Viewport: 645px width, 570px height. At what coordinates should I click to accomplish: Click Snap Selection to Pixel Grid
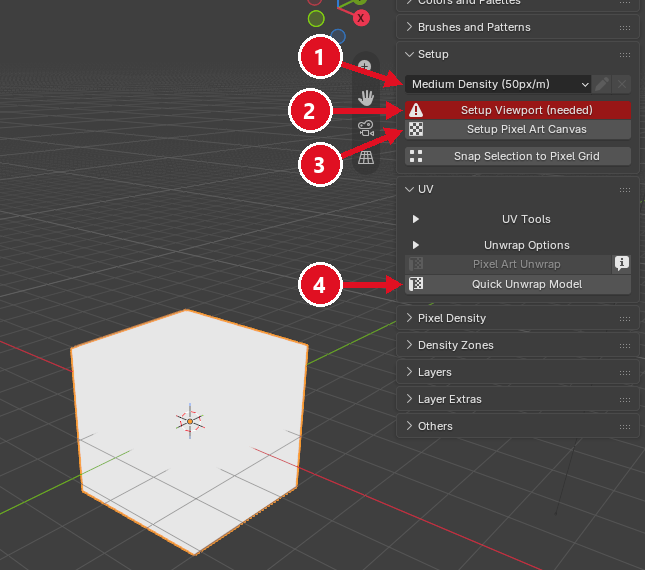518,156
